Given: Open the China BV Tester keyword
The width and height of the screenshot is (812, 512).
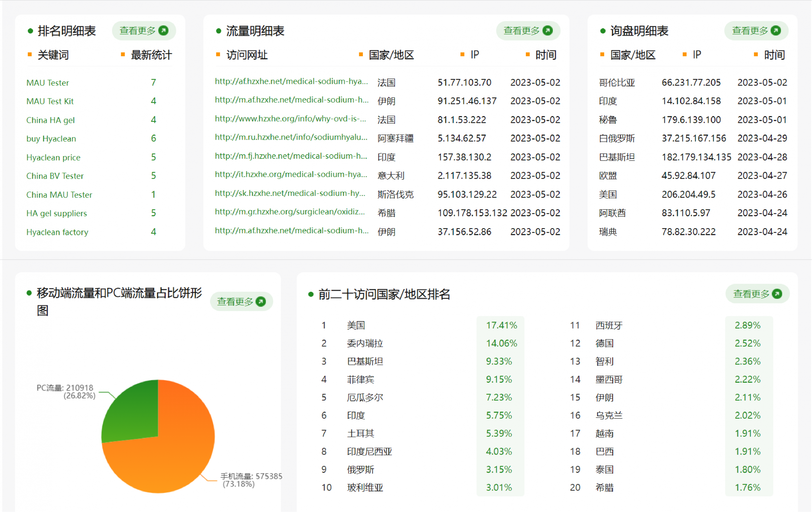Looking at the screenshot, I should pos(55,176).
